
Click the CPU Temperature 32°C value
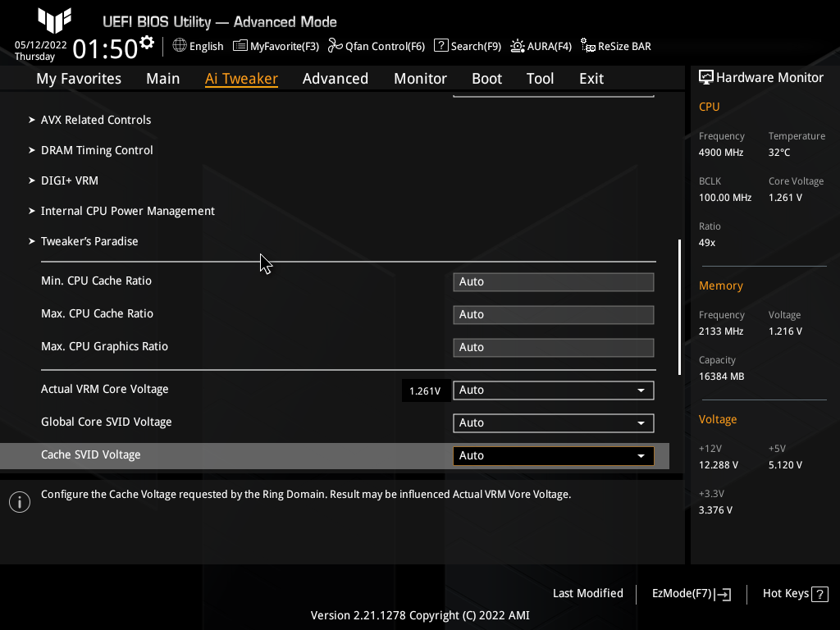779,153
